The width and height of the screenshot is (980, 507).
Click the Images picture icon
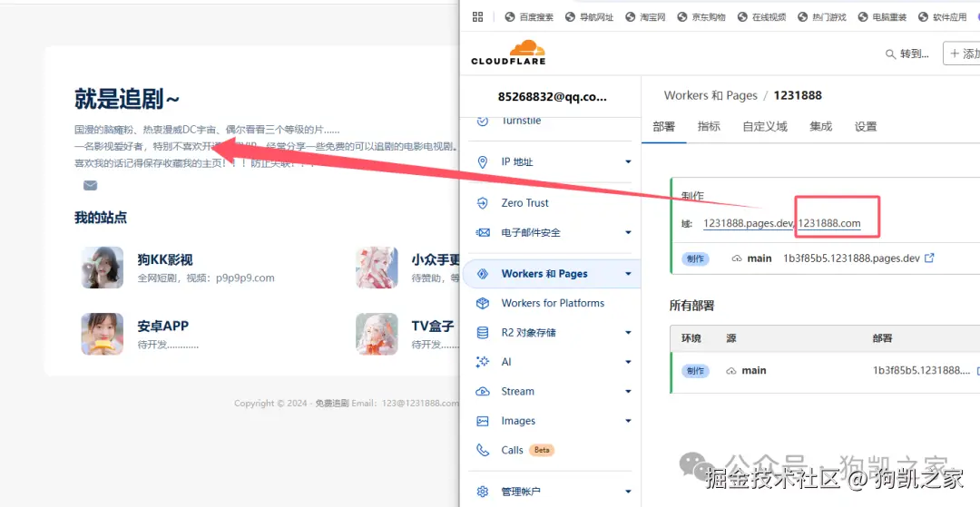(x=483, y=421)
